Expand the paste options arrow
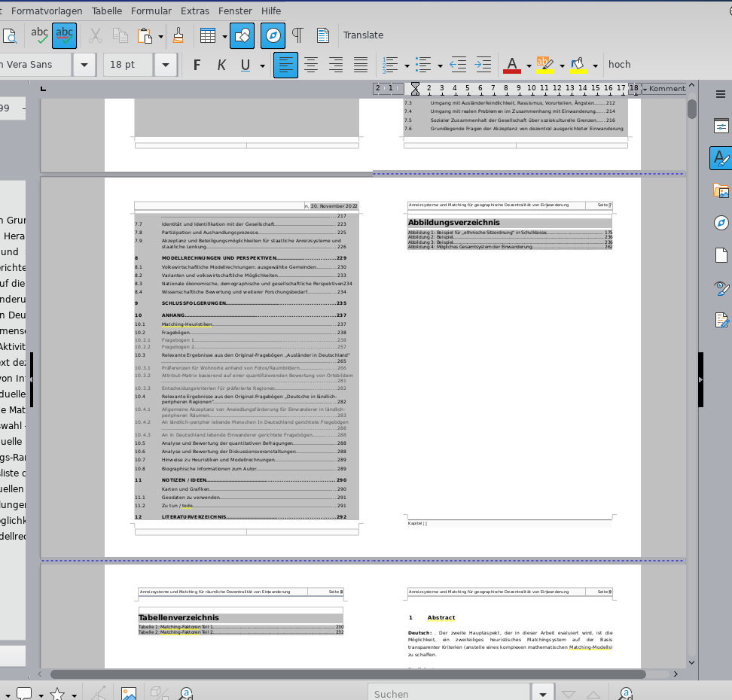The image size is (732, 700). pyautogui.click(x=160, y=36)
